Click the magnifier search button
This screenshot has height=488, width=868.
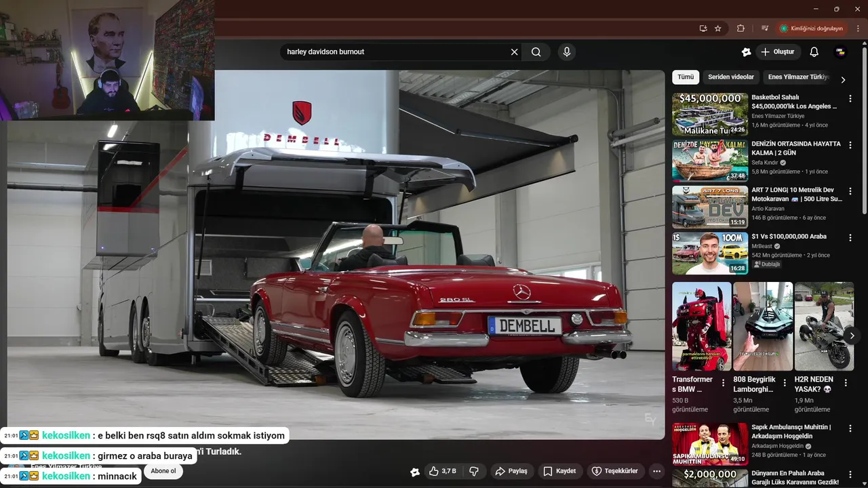[536, 52]
